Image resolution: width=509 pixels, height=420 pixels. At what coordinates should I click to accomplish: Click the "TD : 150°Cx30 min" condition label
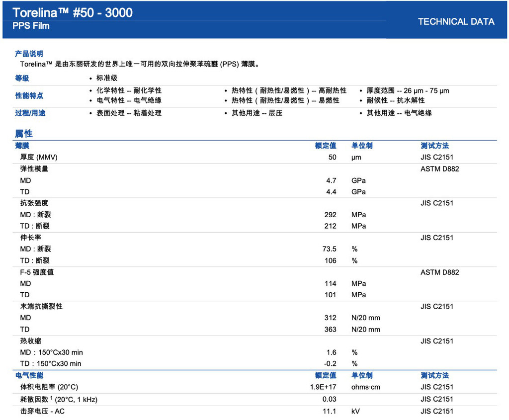click(x=51, y=363)
